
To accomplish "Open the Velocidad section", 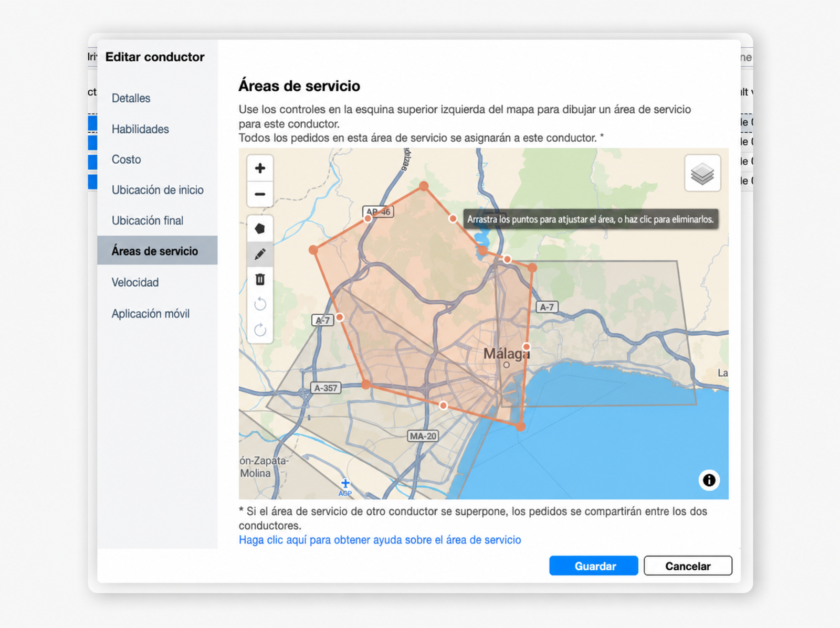I will (x=135, y=282).
